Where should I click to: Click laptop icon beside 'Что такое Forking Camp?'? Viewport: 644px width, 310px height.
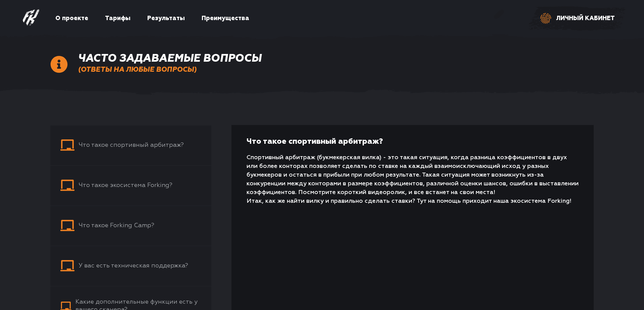click(67, 226)
